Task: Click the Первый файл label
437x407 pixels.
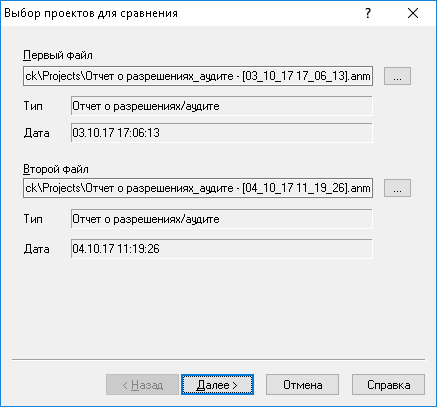Action: click(58, 55)
